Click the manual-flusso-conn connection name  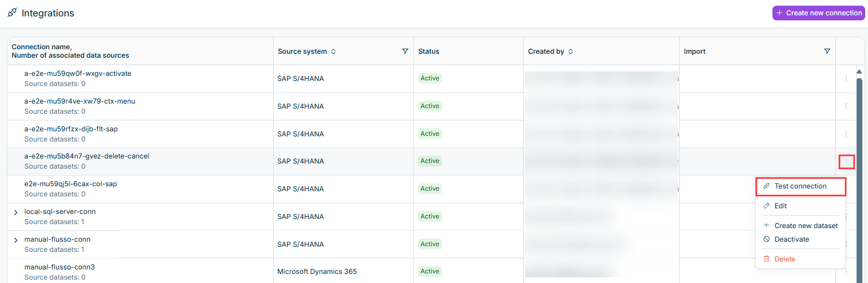[x=57, y=239]
